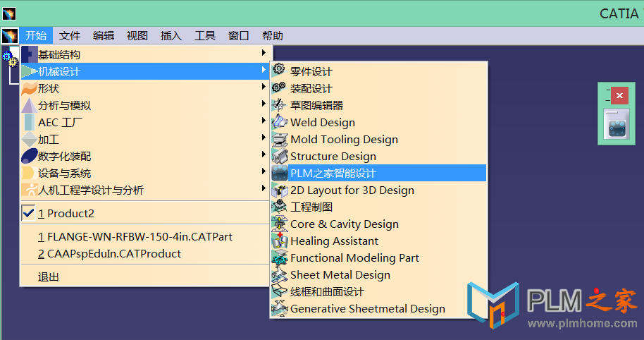Expand the AEC 工厂 submenu arrow
The height and width of the screenshot is (340, 644).
click(264, 120)
